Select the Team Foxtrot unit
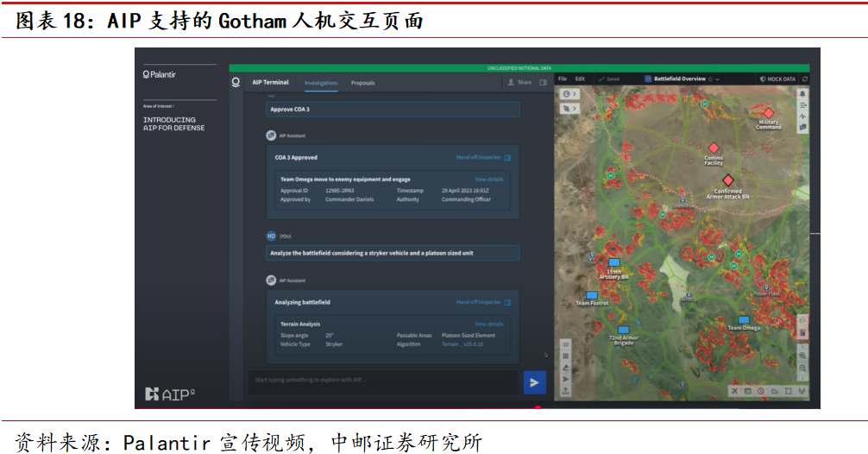Image resolution: width=868 pixels, height=454 pixels. click(x=592, y=296)
